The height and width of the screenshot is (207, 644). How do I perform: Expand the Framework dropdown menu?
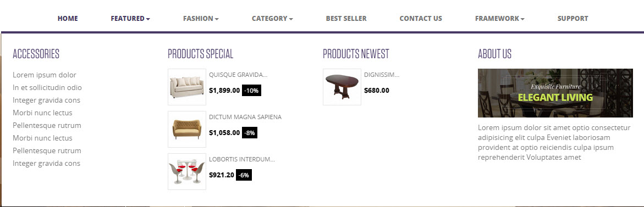[500, 19]
